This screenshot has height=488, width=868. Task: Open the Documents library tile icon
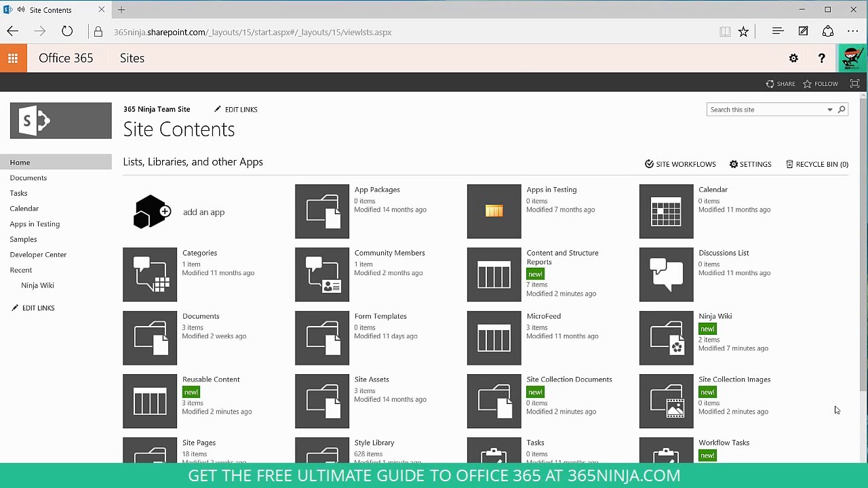(150, 338)
